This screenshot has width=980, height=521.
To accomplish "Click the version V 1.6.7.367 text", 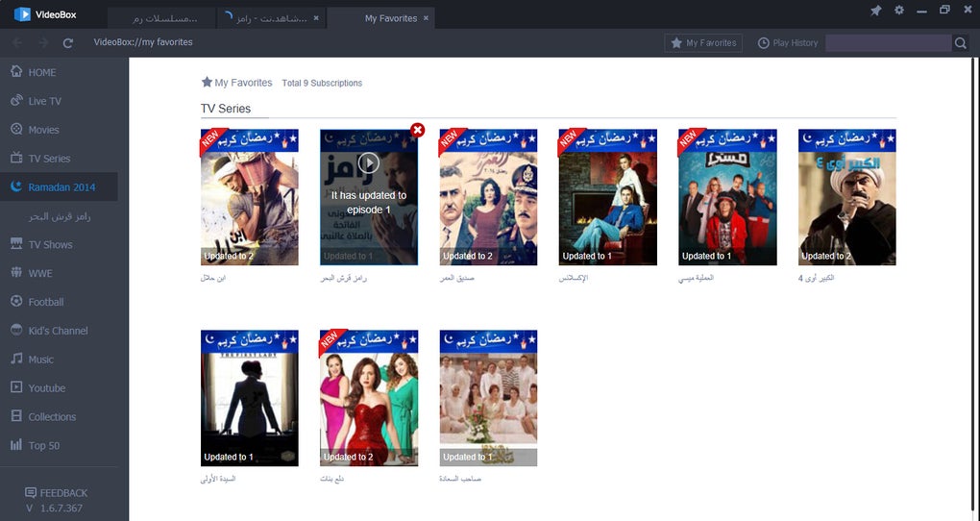I will [55, 508].
